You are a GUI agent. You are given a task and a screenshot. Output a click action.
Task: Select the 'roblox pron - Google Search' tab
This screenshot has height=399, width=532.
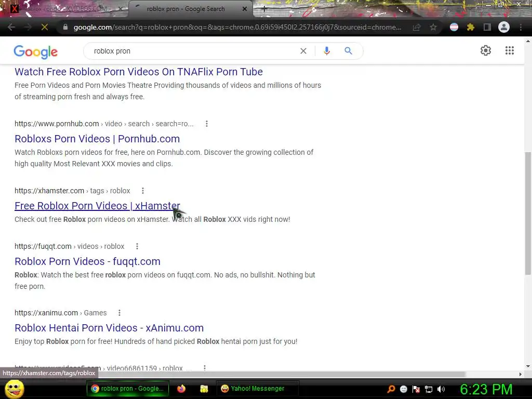pos(185,9)
